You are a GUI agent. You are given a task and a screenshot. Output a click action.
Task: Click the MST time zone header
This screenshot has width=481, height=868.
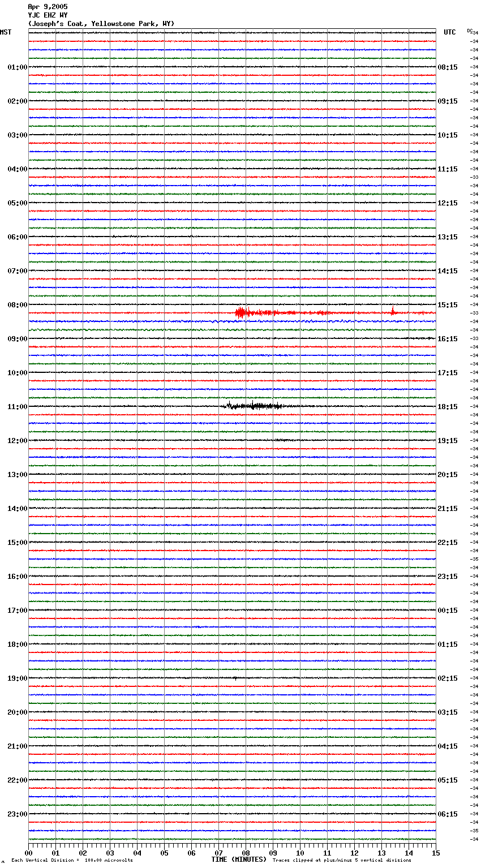click(x=6, y=32)
